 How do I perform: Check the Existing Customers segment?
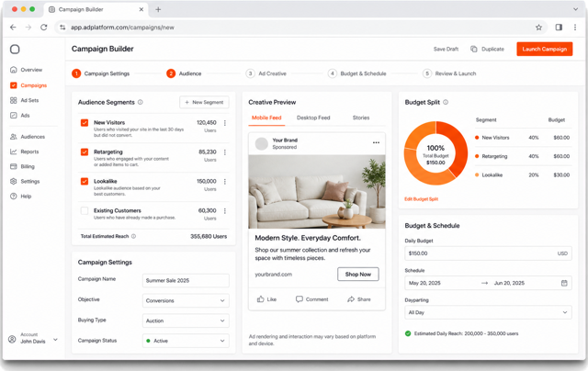click(x=85, y=210)
